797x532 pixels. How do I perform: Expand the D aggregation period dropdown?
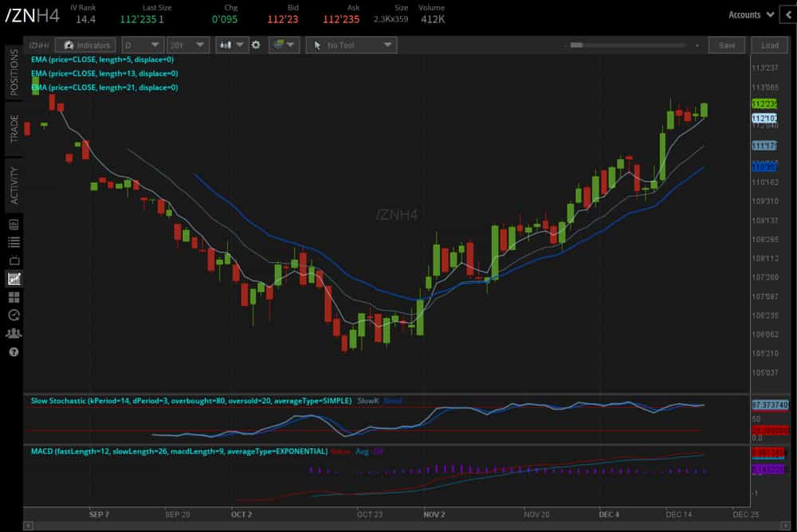click(x=142, y=45)
